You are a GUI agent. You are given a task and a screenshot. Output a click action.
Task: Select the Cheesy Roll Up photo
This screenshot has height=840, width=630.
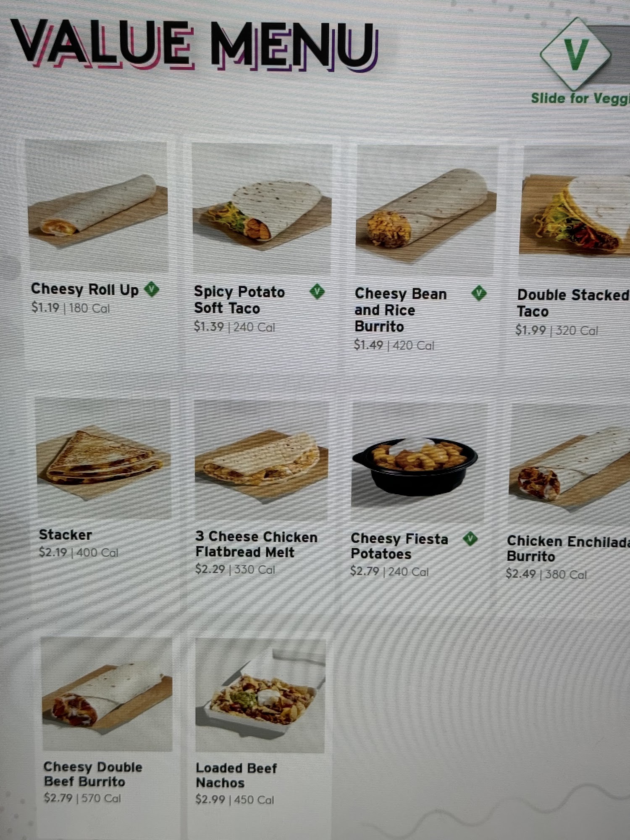[x=97, y=207]
